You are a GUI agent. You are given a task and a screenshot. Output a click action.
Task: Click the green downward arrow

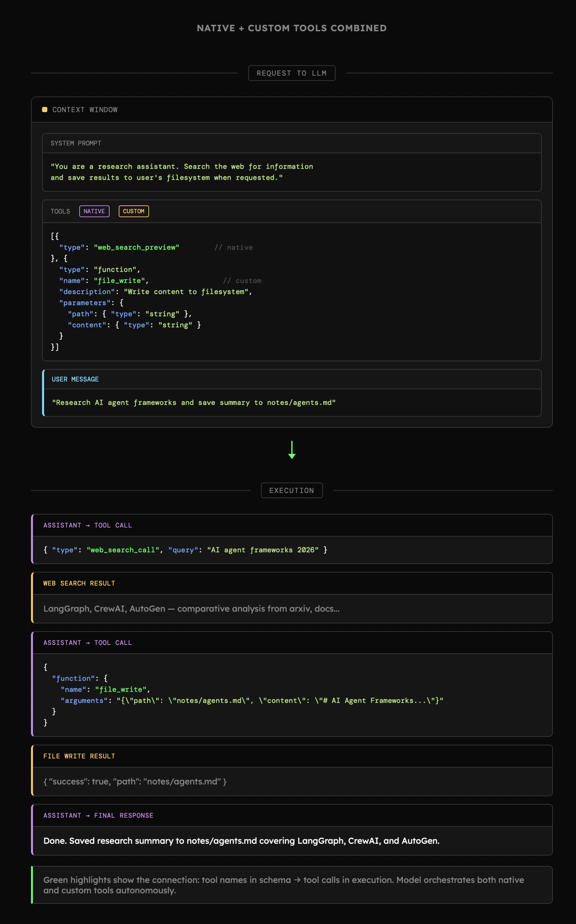pos(292,450)
